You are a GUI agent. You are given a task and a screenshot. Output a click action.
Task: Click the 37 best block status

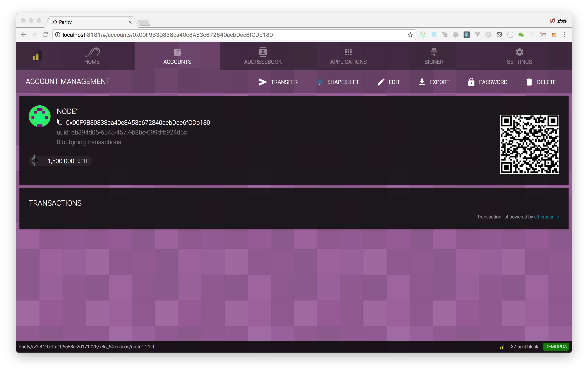point(524,347)
